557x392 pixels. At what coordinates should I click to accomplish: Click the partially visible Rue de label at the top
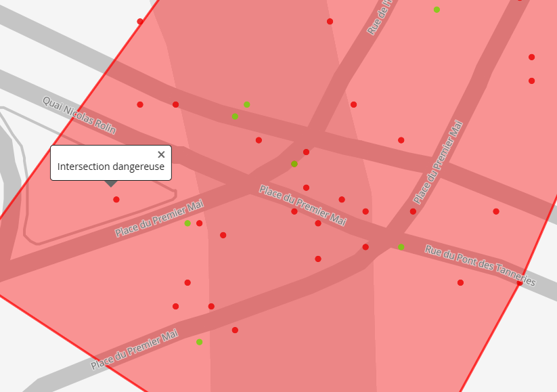coord(380,18)
